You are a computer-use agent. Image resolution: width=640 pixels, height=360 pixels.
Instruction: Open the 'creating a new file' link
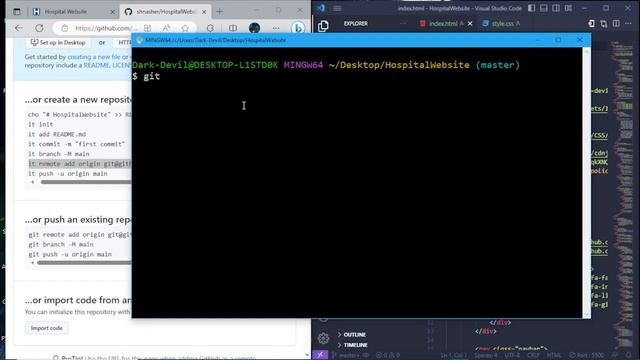click(94, 57)
